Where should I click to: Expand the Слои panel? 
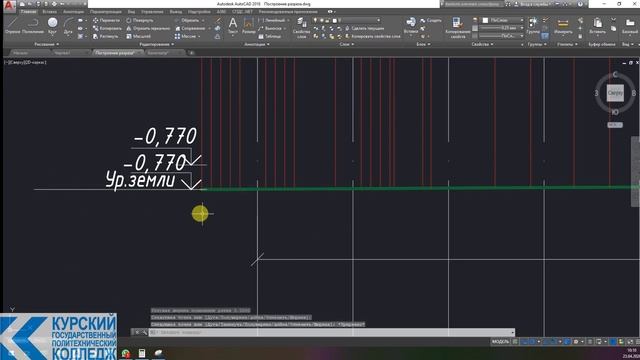(x=347, y=44)
